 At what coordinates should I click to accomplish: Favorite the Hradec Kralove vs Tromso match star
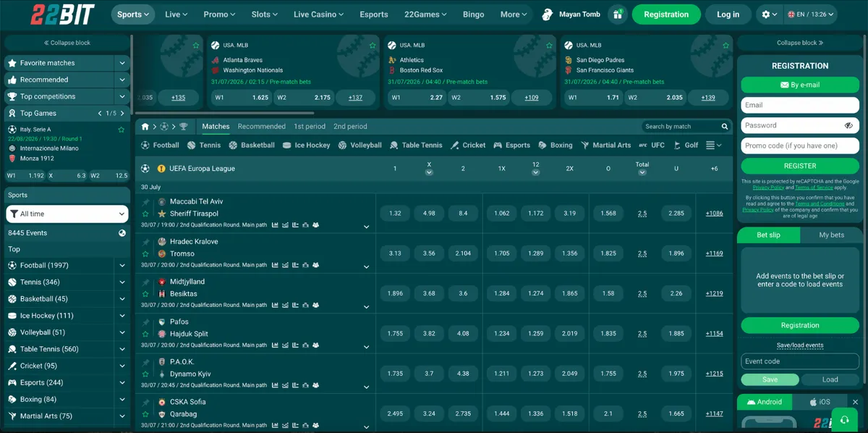tap(145, 254)
